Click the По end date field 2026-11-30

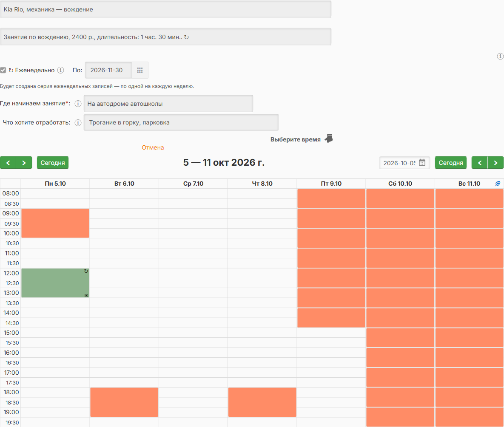click(108, 70)
